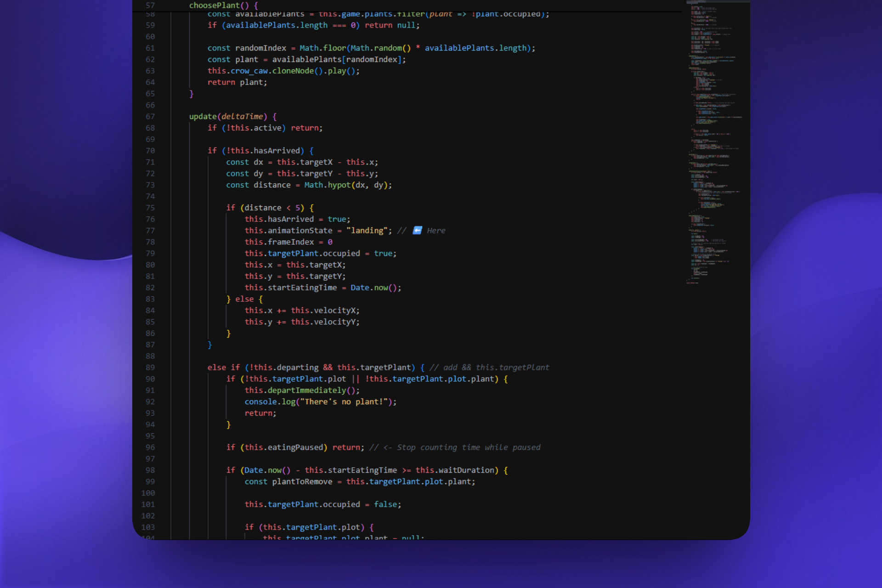Click "this.targetPlant.occupied = true;"
This screenshot has height=588, width=882.
(x=320, y=253)
